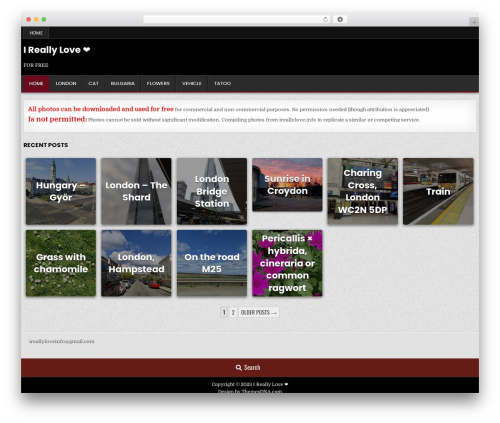This screenshot has width=500, height=423.
Task: Click the ireallyloveinfo@gmail.com email text
Action: [x=62, y=341]
